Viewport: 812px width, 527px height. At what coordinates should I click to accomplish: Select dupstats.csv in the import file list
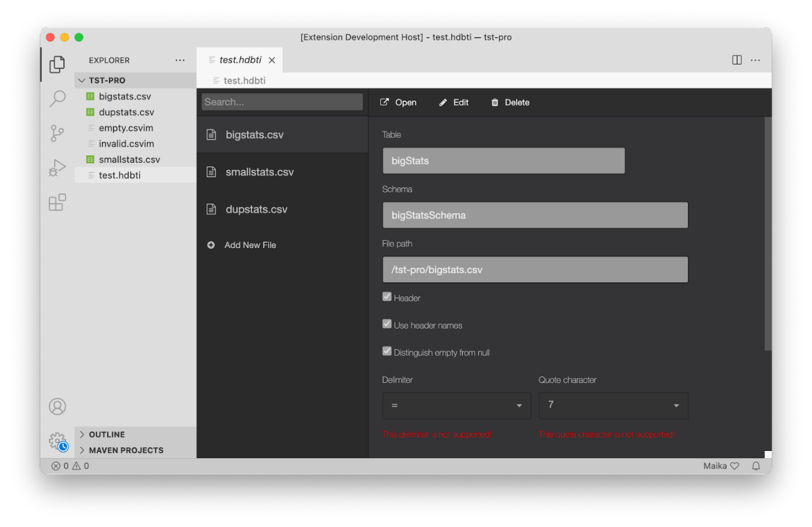click(282, 209)
